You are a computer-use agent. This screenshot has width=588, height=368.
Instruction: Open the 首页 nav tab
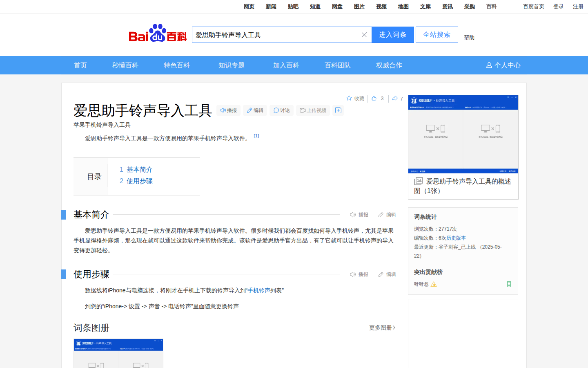[80, 65]
